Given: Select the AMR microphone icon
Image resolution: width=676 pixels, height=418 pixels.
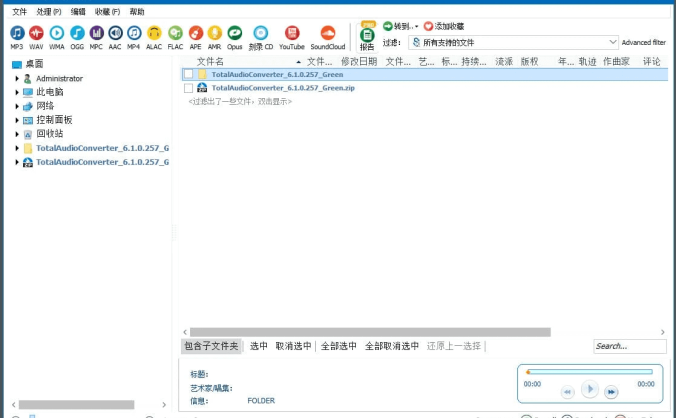Looking at the screenshot, I should pos(214,33).
